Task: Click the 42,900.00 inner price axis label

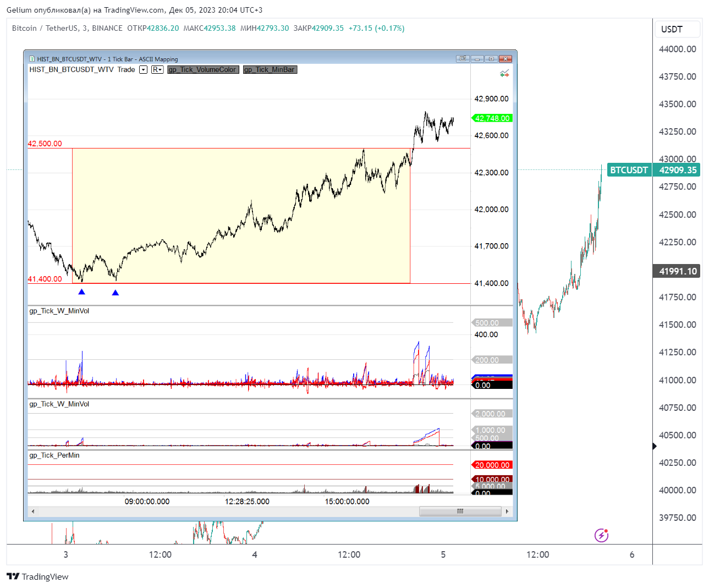Action: tap(491, 99)
